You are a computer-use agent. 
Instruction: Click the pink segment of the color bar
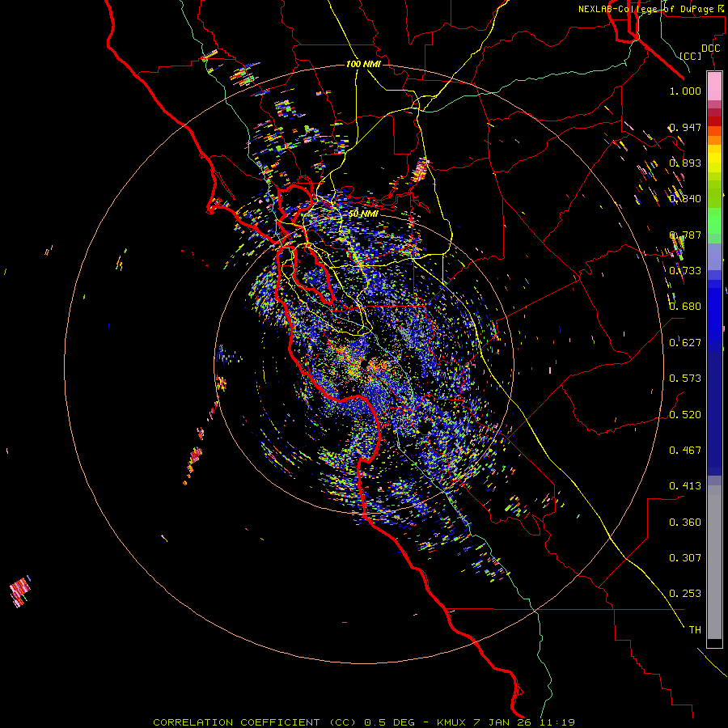(x=714, y=87)
